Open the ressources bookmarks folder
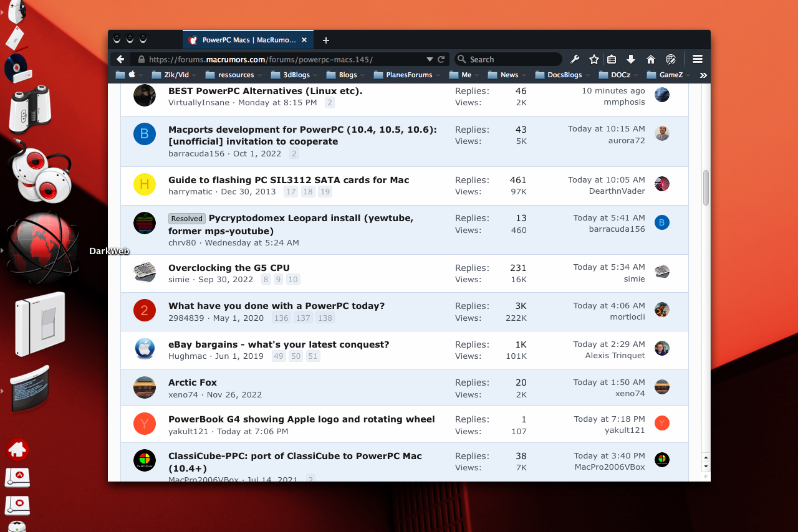The width and height of the screenshot is (798, 532). 234,75
